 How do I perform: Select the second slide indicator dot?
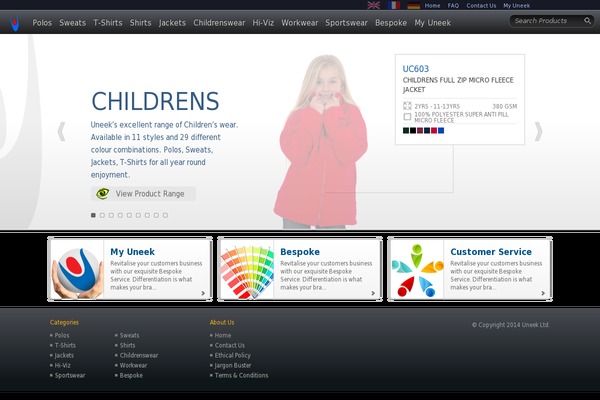102,215
